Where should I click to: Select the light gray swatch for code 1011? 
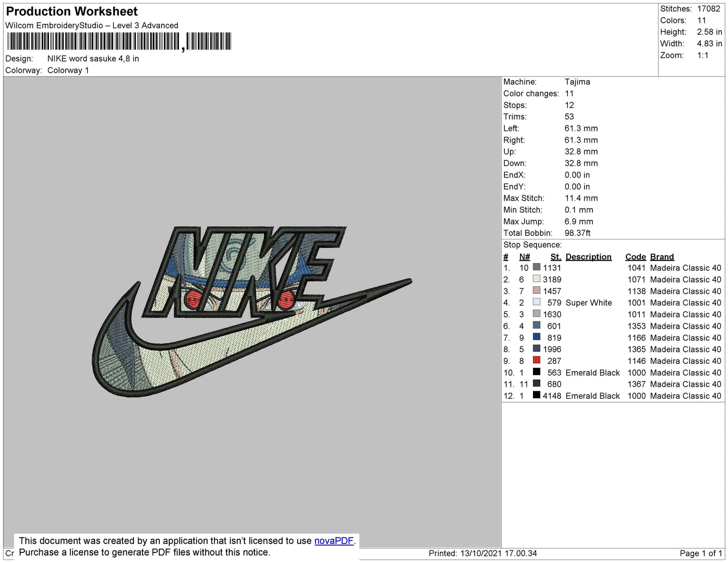point(537,314)
